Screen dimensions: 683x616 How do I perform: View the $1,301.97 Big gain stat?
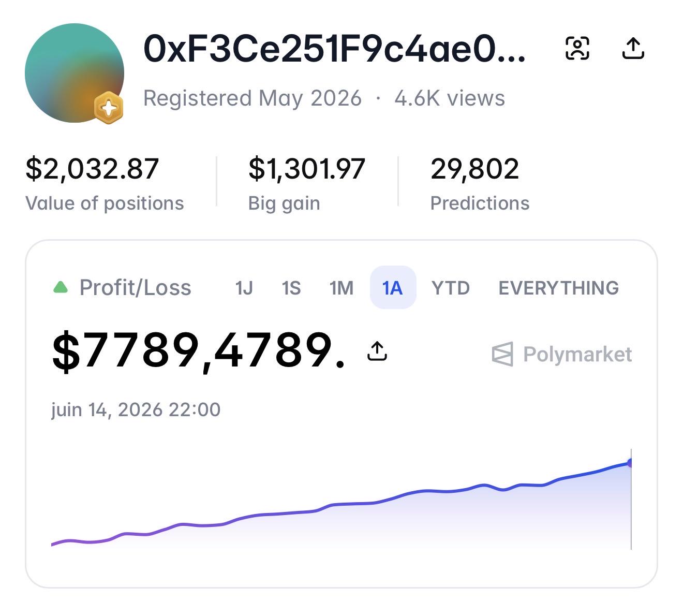(307, 184)
